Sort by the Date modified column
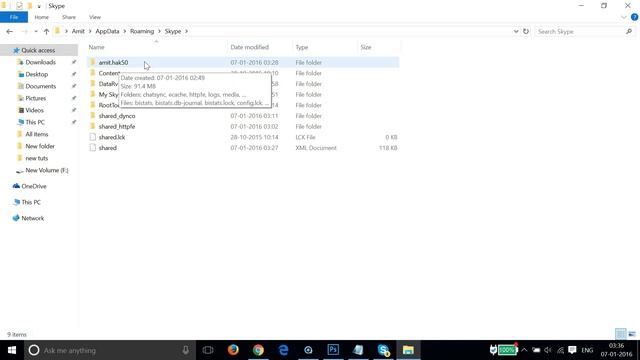This screenshot has height=360, width=640. point(249,47)
